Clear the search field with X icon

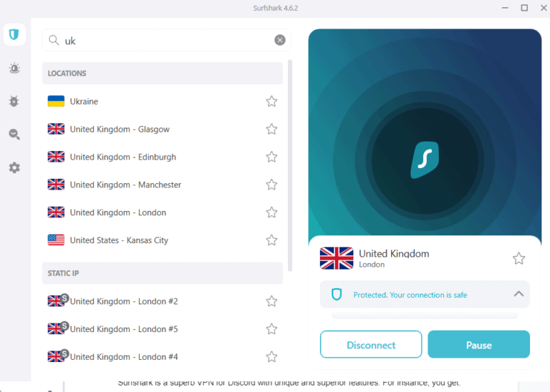tap(280, 41)
